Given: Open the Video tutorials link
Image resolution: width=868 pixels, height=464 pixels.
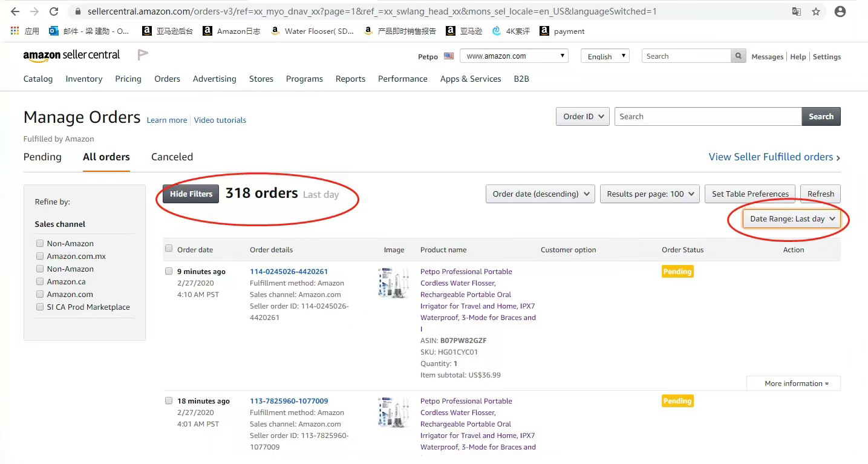Looking at the screenshot, I should [220, 120].
